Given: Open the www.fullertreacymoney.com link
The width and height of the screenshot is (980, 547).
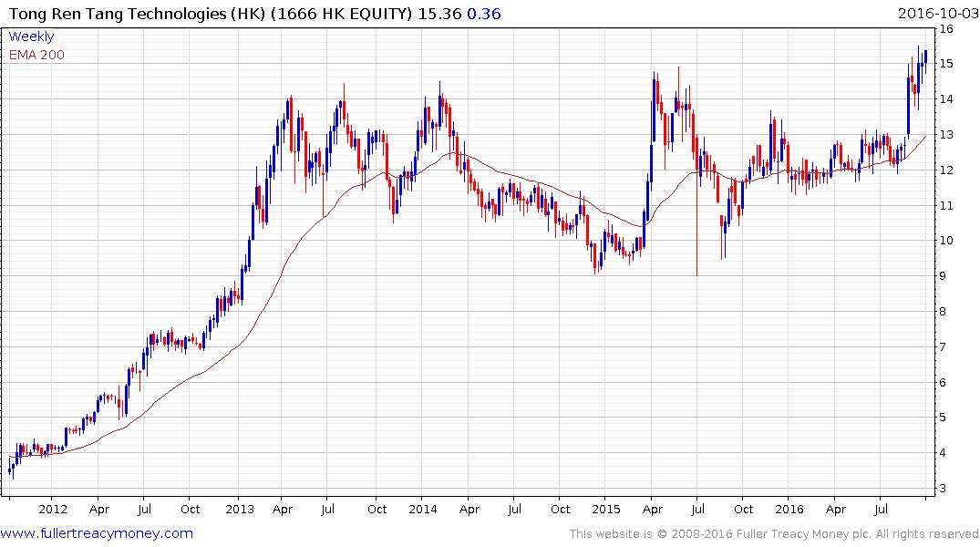Looking at the screenshot, I should [97, 533].
